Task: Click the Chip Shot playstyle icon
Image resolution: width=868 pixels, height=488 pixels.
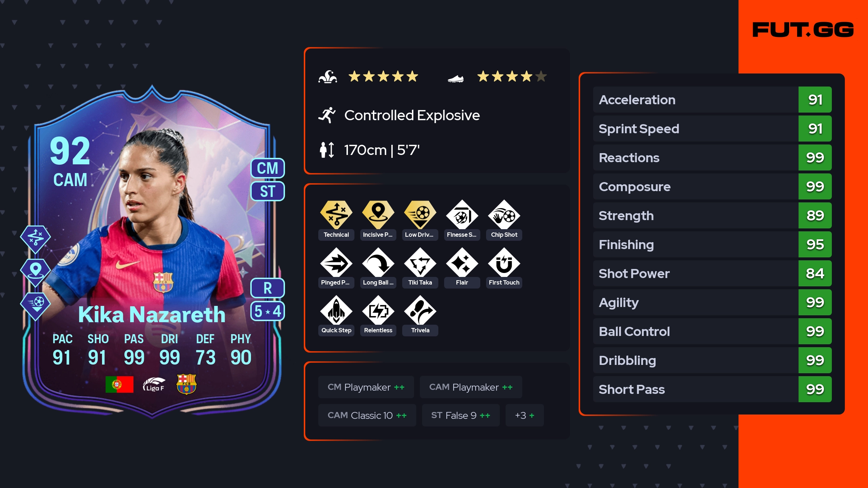Action: click(x=504, y=215)
